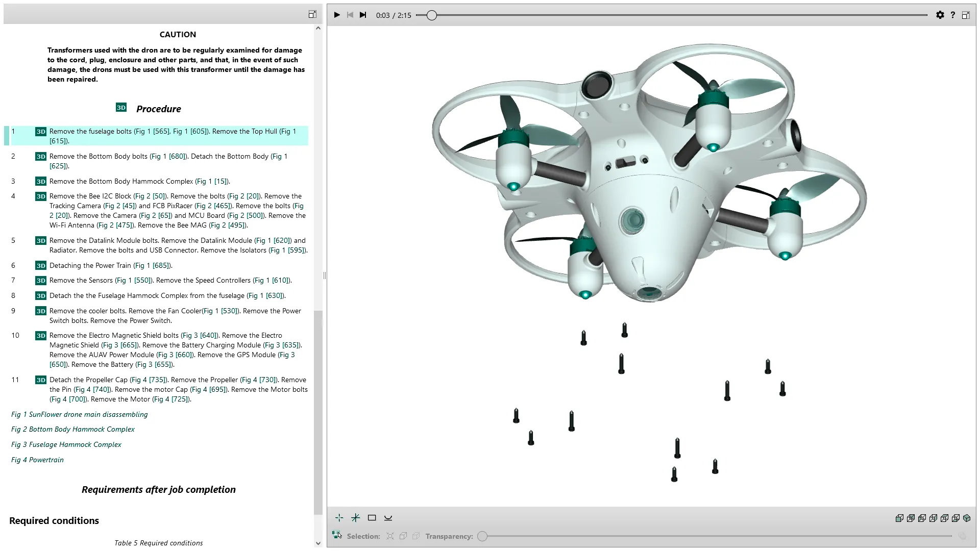Open the help question mark
Screen dimensions: 980x551
point(952,15)
